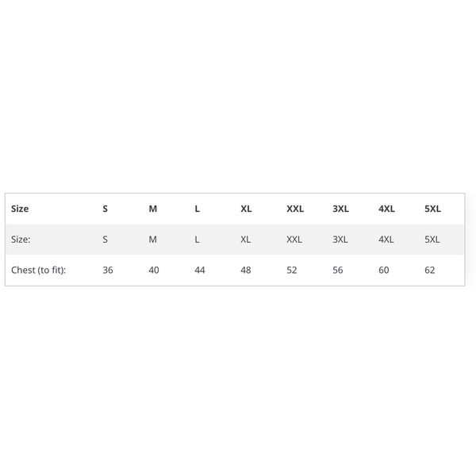
Task: Click the bold 3XL column header
Action: click(340, 209)
